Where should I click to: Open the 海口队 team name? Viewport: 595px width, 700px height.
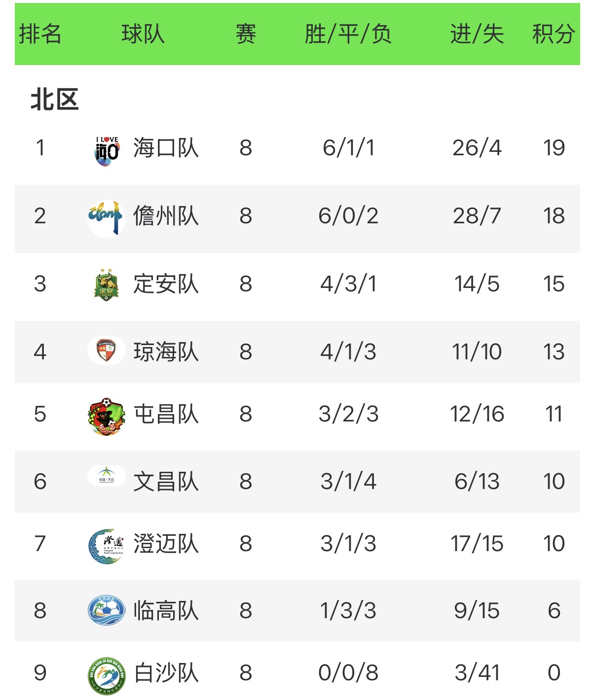pyautogui.click(x=166, y=148)
